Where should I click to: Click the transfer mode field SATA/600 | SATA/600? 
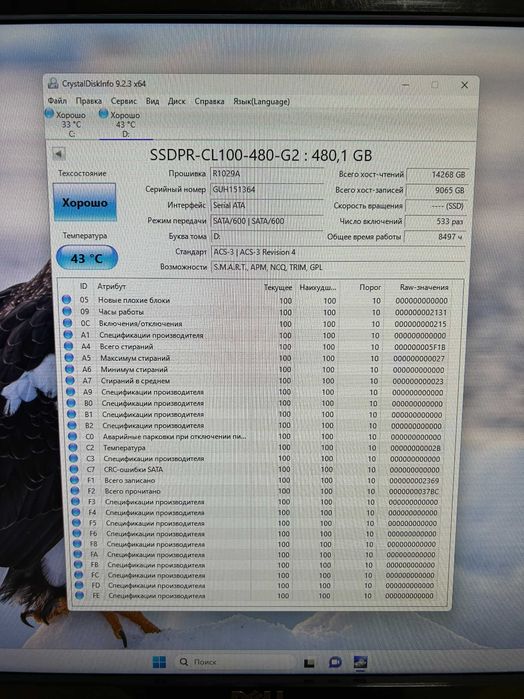(x=267, y=221)
